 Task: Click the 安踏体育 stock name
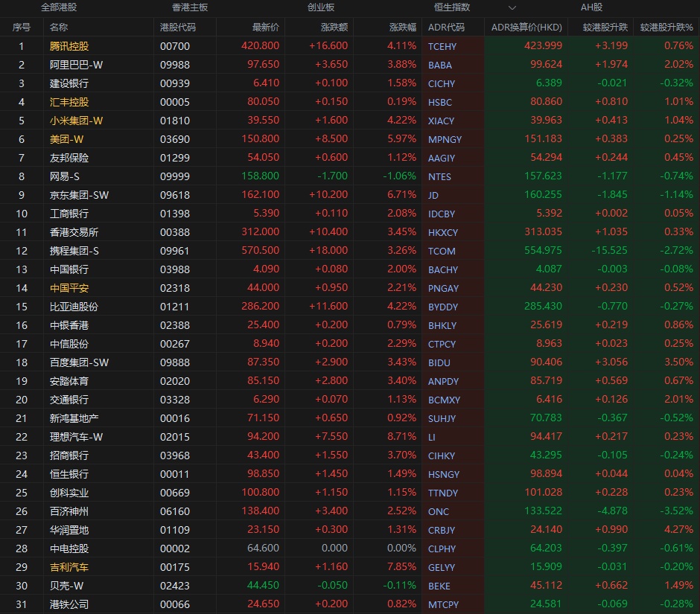pos(69,381)
